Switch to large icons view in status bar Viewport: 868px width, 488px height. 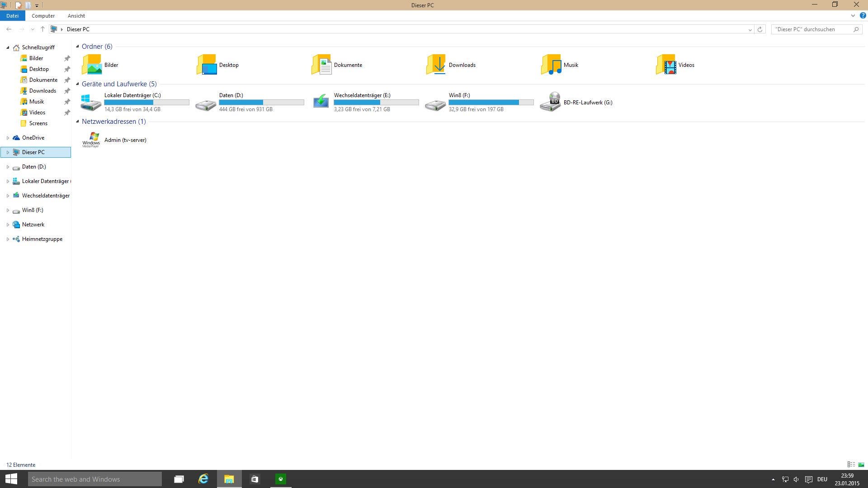861,465
